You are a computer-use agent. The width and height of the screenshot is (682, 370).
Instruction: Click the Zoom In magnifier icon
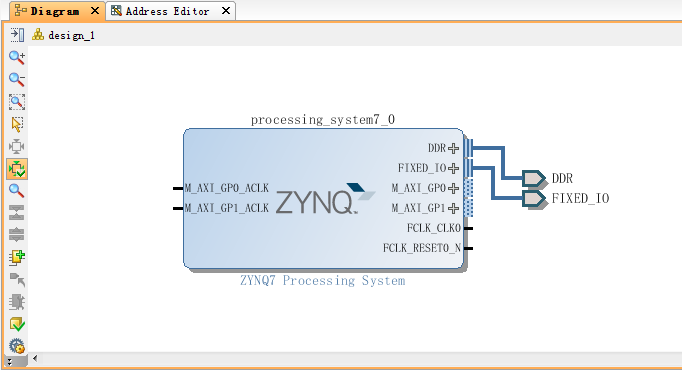click(17, 57)
